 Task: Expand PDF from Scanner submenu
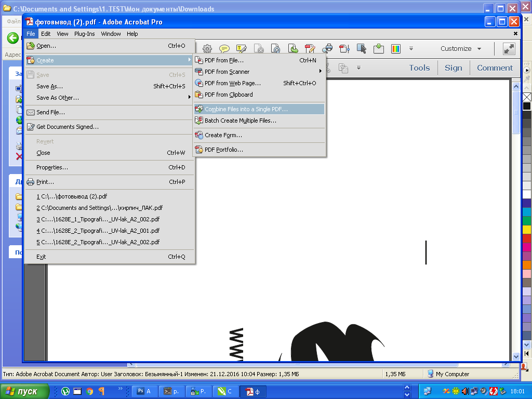(259, 72)
